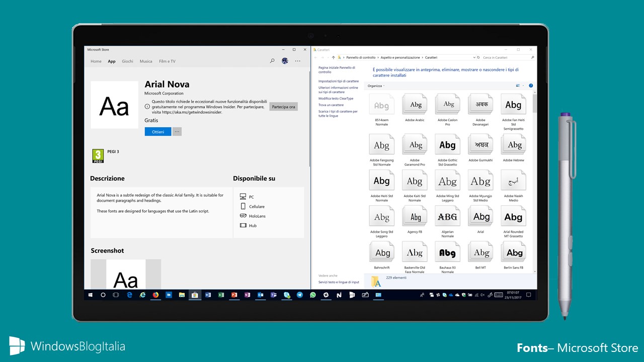Click Modifica testo ClearType link

point(336,99)
